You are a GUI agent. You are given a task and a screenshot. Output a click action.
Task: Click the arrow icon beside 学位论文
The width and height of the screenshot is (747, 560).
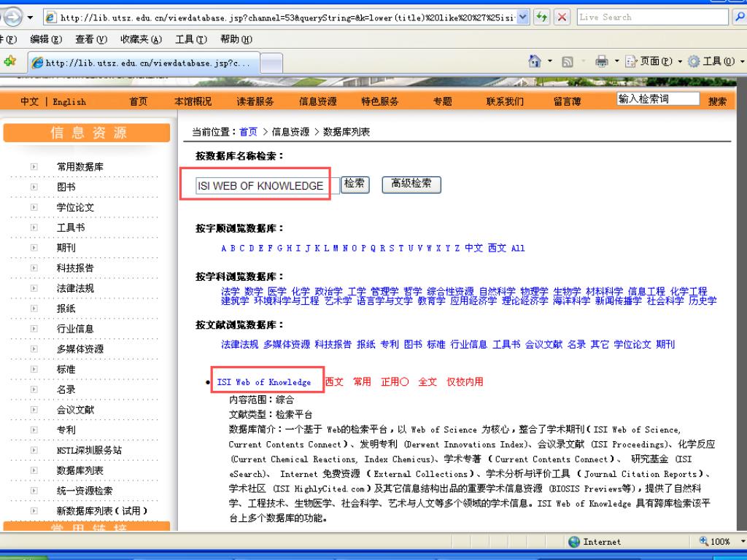point(34,207)
